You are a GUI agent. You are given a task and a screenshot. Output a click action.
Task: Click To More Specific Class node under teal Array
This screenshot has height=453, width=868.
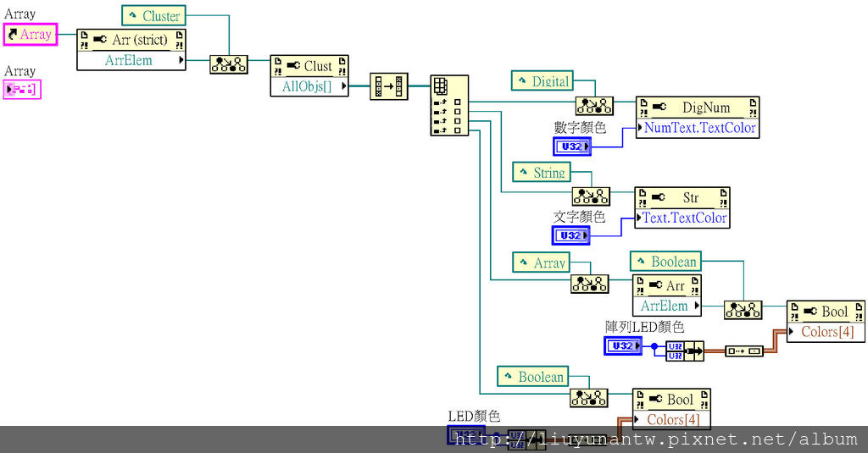(590, 284)
